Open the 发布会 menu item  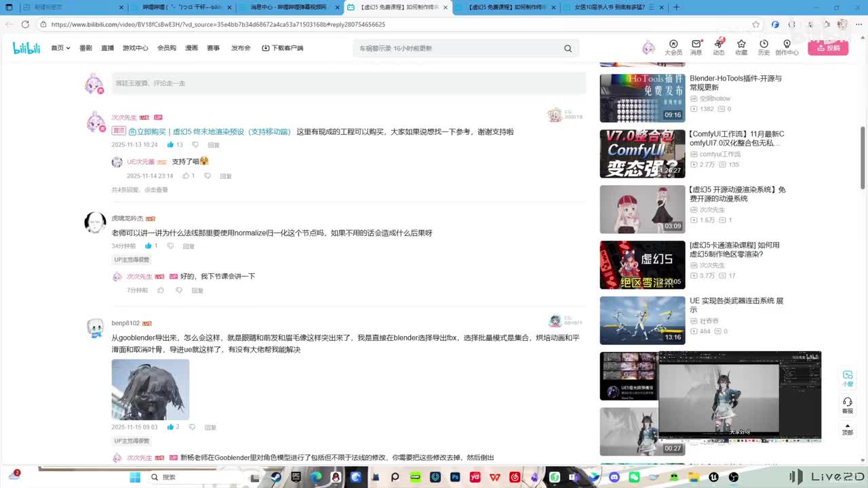pos(241,48)
